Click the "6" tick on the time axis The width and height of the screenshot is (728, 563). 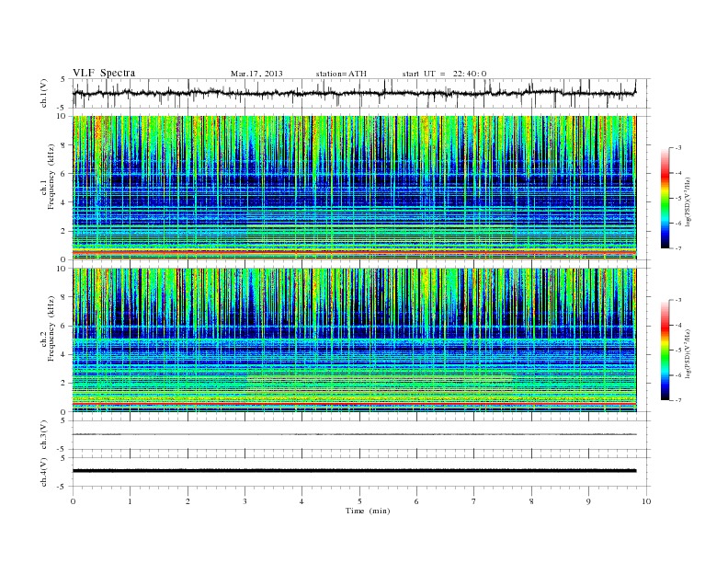tap(416, 501)
